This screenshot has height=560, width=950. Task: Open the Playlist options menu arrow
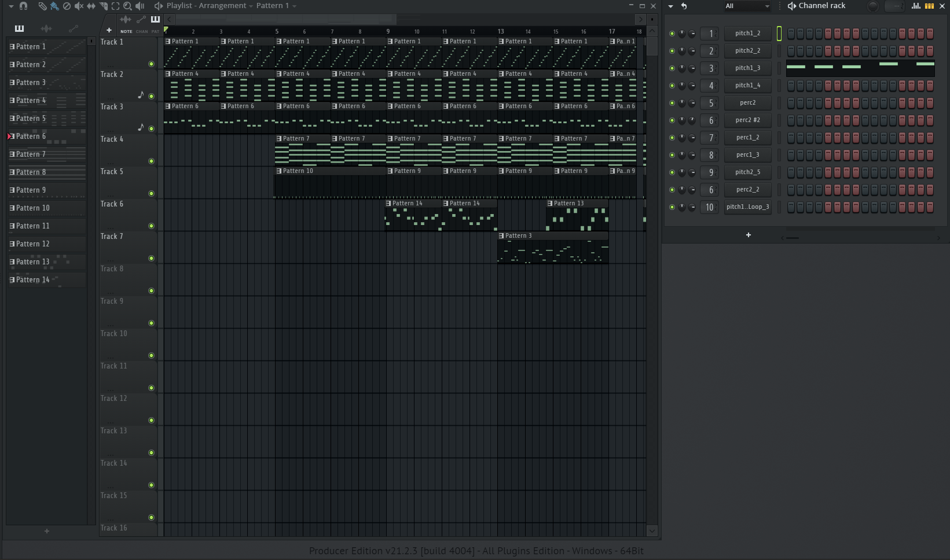tap(10, 6)
